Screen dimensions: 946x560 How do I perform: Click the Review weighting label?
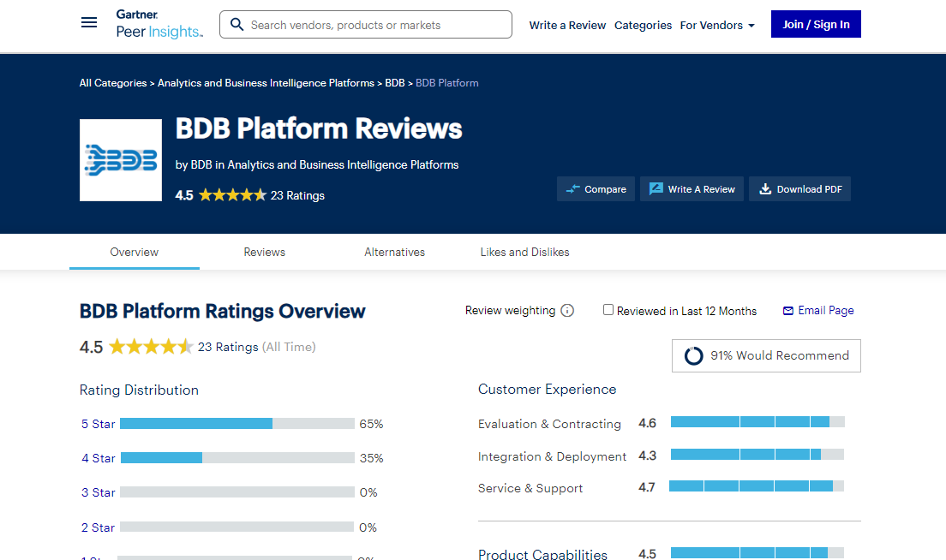point(510,311)
